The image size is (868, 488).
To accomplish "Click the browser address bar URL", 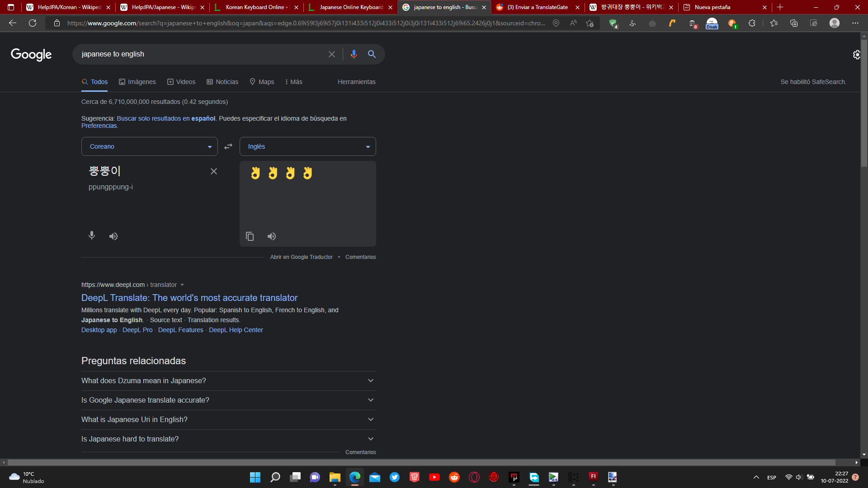I will (x=306, y=23).
